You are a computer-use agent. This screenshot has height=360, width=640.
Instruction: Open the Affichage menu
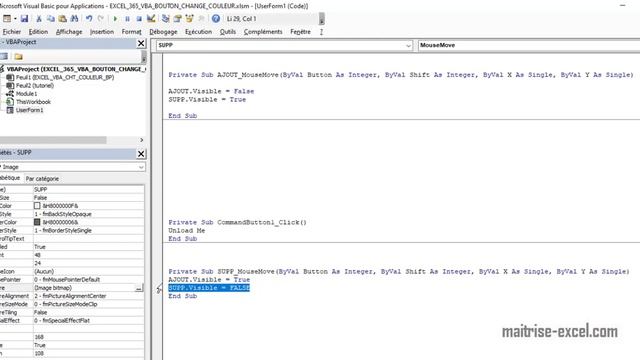(x=69, y=32)
